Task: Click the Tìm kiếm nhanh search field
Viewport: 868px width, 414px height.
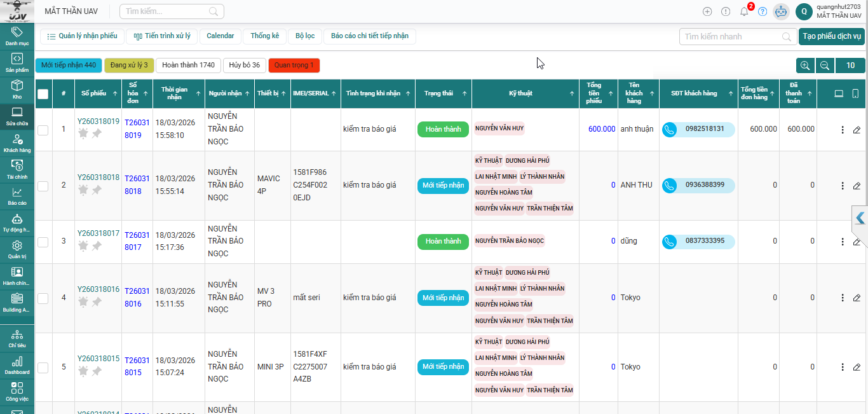Action: pos(731,37)
